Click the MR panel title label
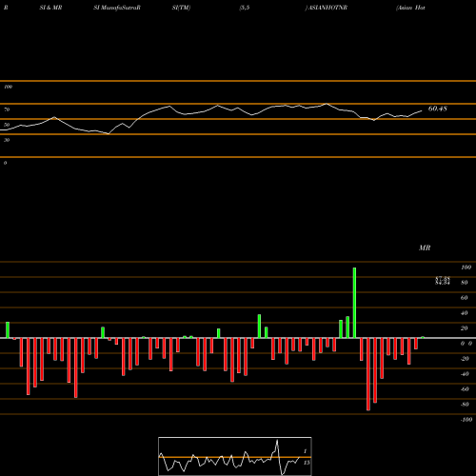Viewport: 476px width, 476px height. tap(425, 248)
